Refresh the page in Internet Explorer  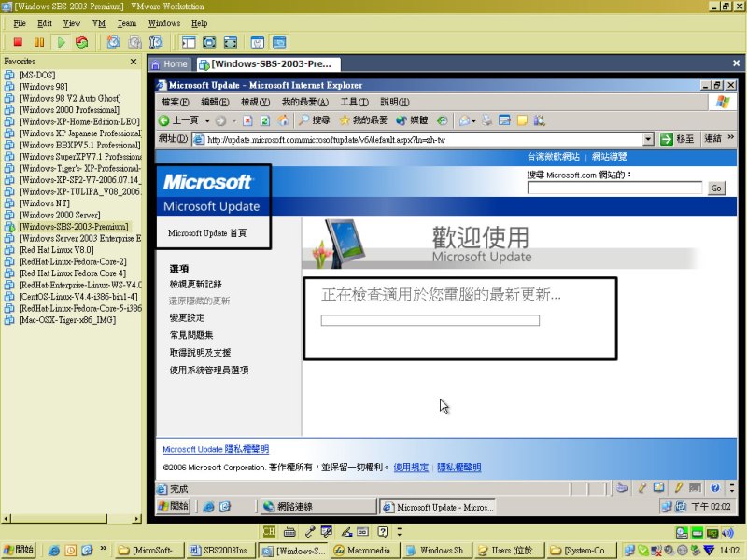(x=265, y=120)
